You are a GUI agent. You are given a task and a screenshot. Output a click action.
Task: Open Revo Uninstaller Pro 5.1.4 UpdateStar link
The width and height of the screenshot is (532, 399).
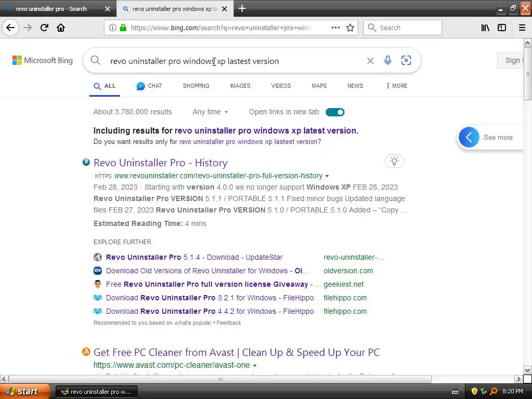pos(194,257)
